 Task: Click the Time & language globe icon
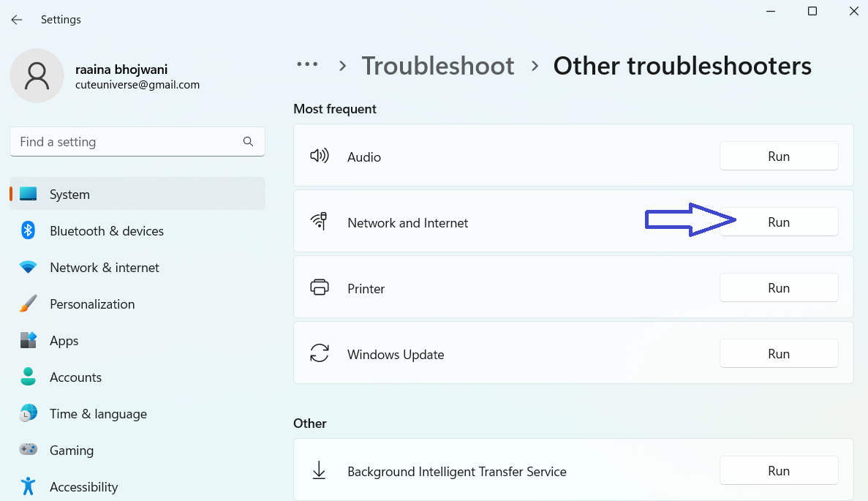29,414
